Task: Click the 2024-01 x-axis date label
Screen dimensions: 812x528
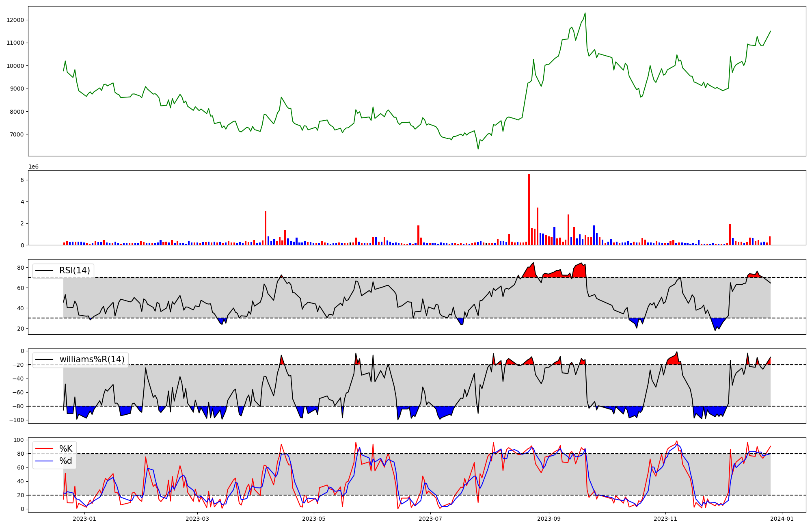Action: [782, 519]
